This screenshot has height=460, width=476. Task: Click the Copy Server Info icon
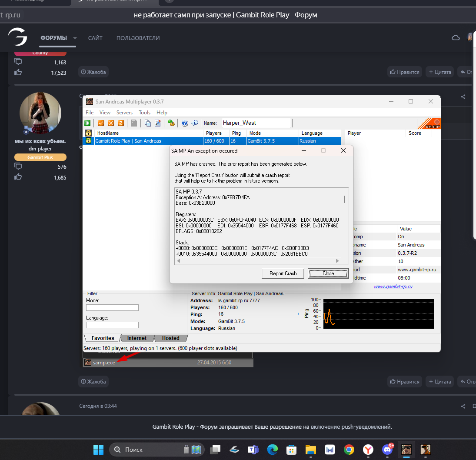(148, 123)
